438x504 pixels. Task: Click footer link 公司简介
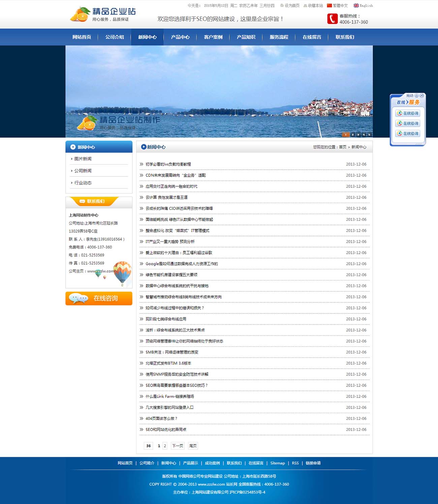[147, 463]
